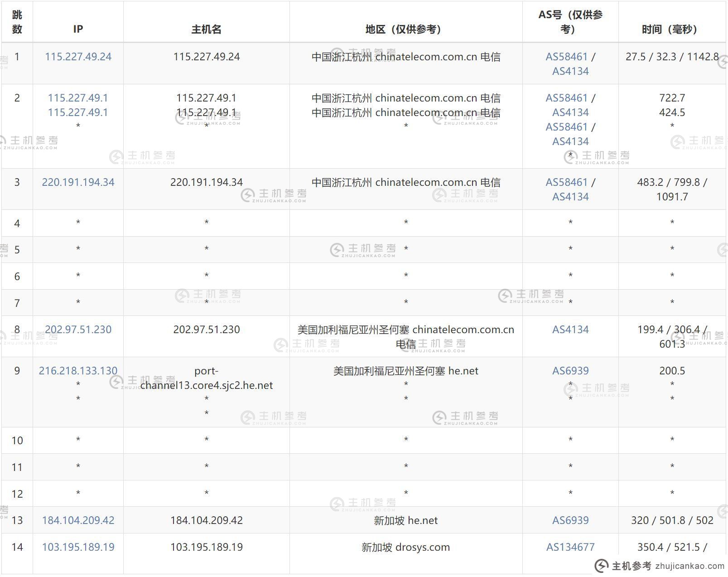The image size is (728, 577).
Task: Open the 216.218.133.130 IP link
Action: (x=78, y=371)
